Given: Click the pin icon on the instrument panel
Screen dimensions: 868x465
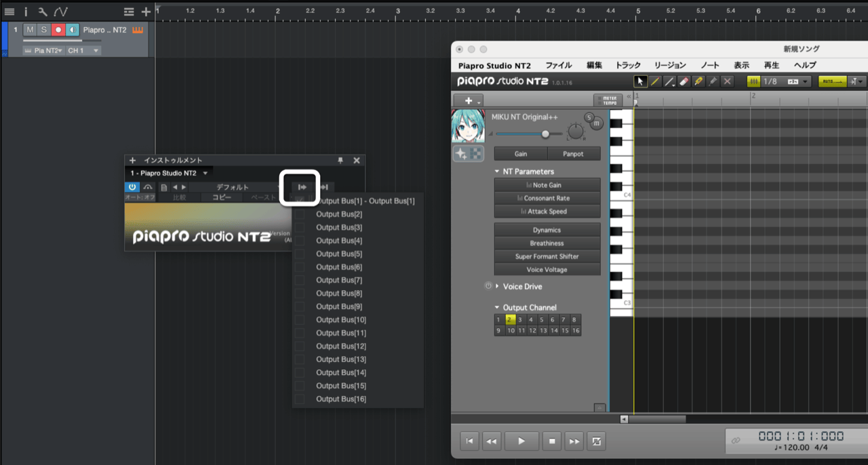Looking at the screenshot, I should click(x=340, y=161).
